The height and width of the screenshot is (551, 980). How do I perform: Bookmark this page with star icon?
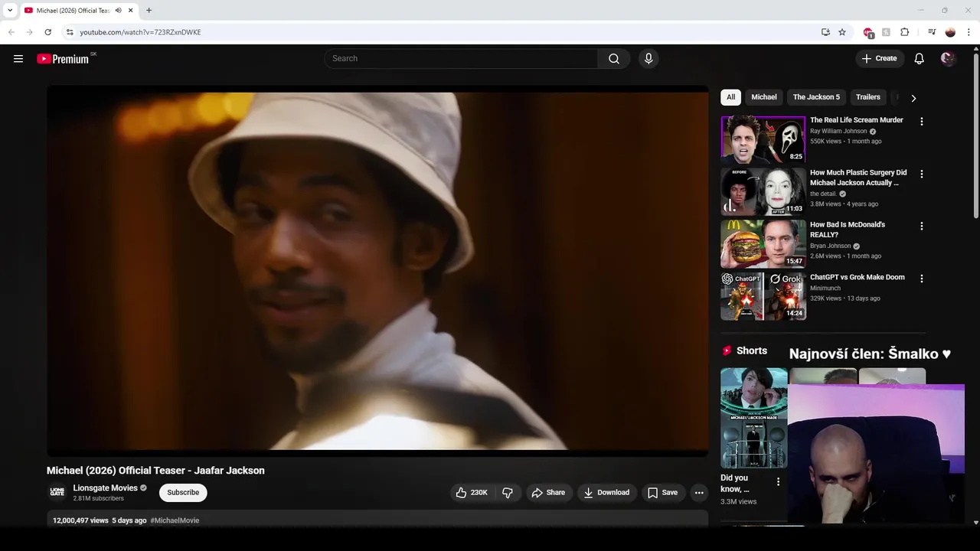coord(842,32)
